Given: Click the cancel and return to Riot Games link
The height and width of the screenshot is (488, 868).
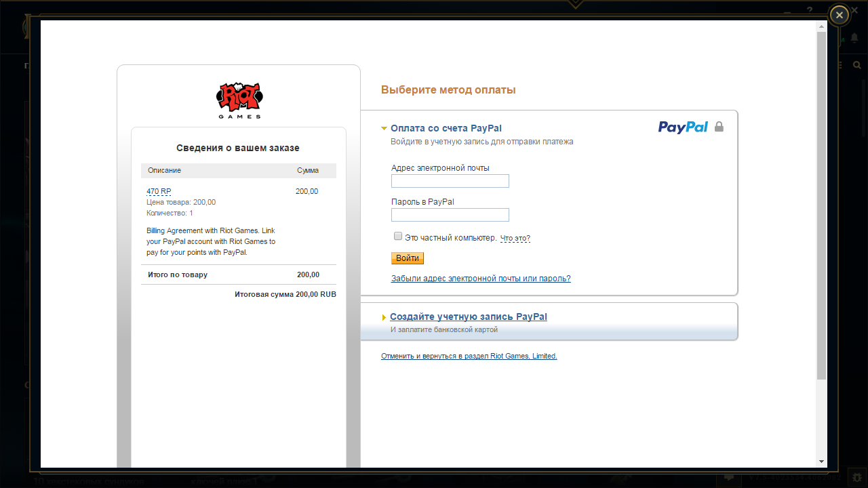Looking at the screenshot, I should 469,356.
